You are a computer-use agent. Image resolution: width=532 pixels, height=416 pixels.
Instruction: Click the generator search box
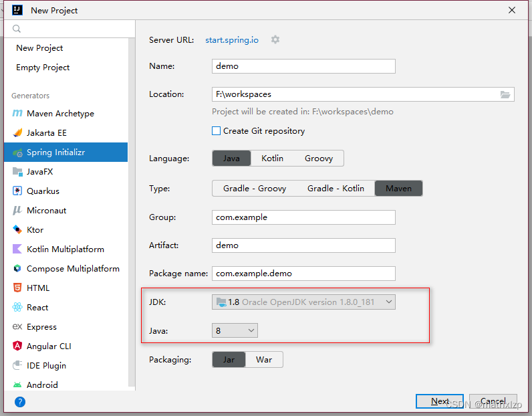(x=70, y=29)
